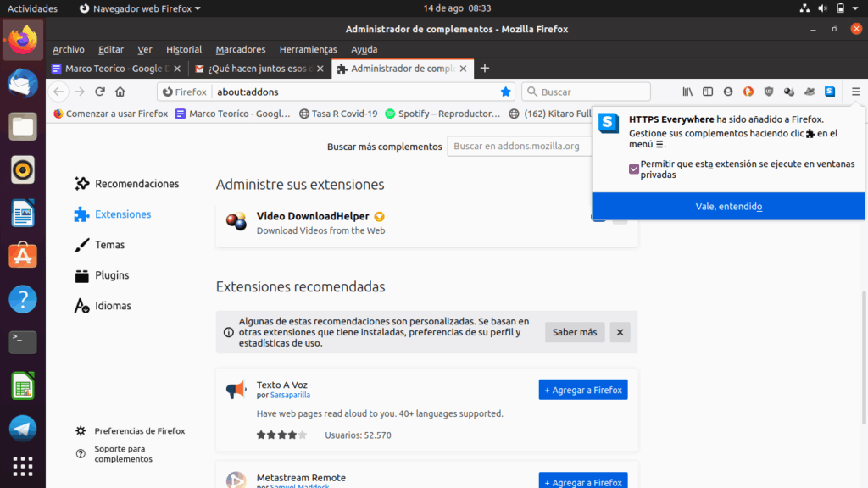Open Terminal from the dock
Viewport: 868px width, 488px height.
(x=23, y=342)
